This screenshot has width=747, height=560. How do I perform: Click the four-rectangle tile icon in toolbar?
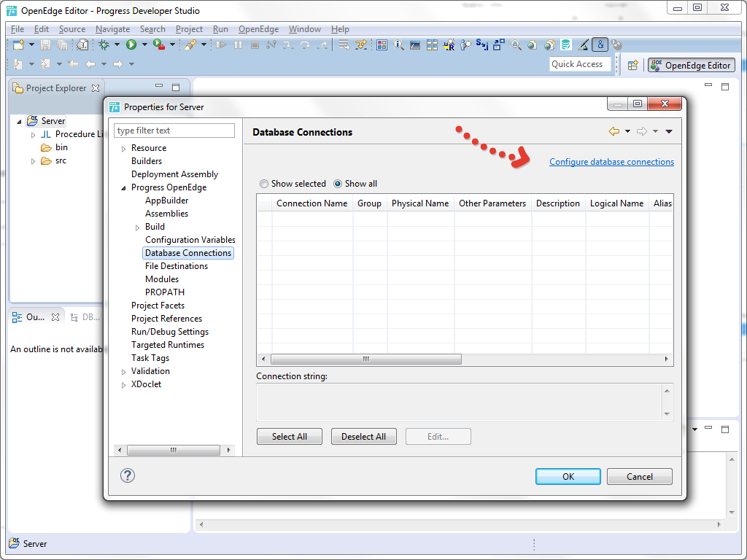[432, 44]
